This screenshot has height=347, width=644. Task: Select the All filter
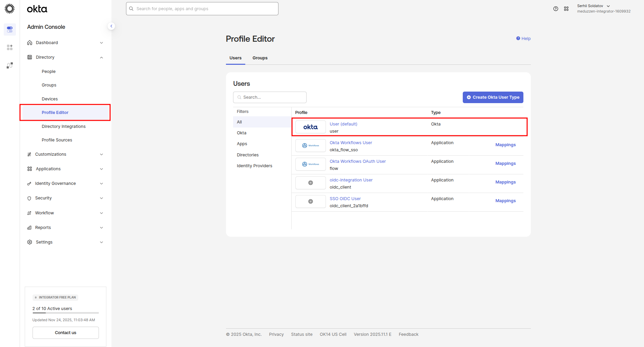[262, 122]
